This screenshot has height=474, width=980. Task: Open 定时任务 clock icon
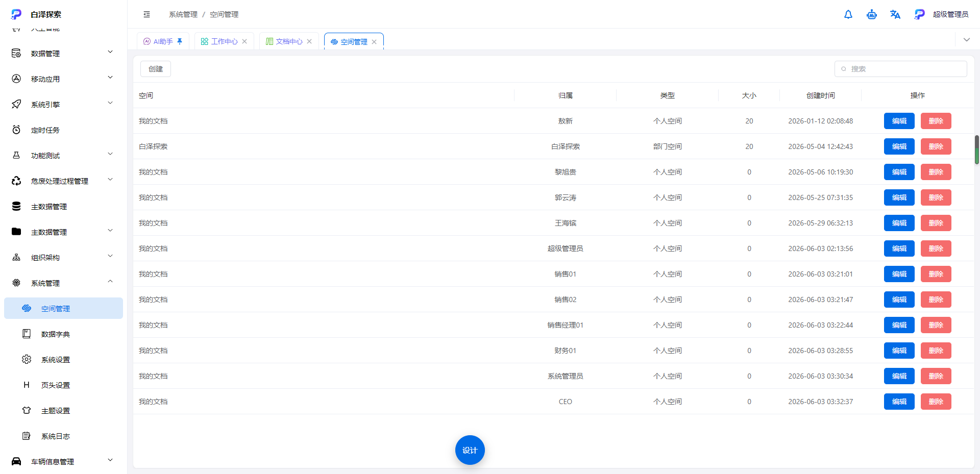(16, 130)
